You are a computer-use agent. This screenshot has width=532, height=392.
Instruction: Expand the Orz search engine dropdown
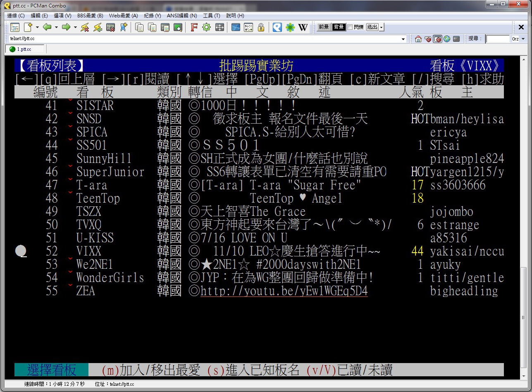pyautogui.click(x=523, y=39)
